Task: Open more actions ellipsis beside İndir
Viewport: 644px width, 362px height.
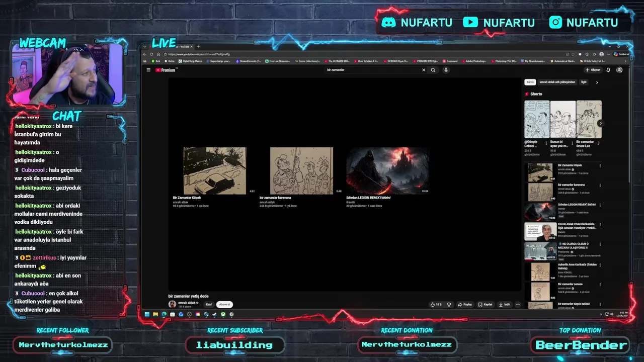Action: [x=518, y=304]
